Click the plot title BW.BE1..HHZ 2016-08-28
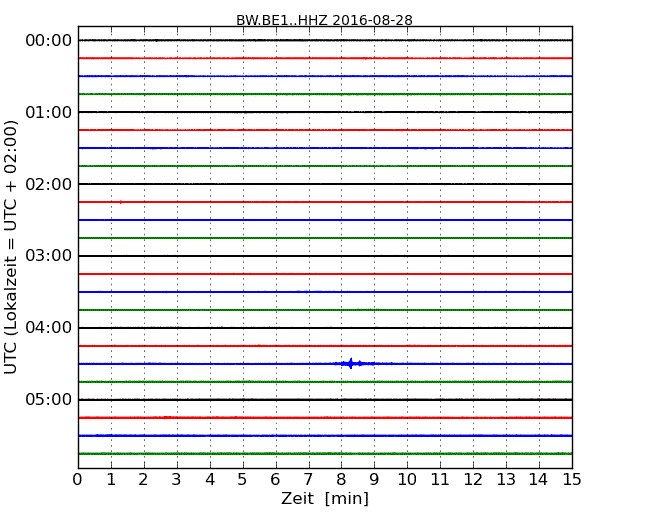Screen dimensions: 650x520 (x=324, y=20)
